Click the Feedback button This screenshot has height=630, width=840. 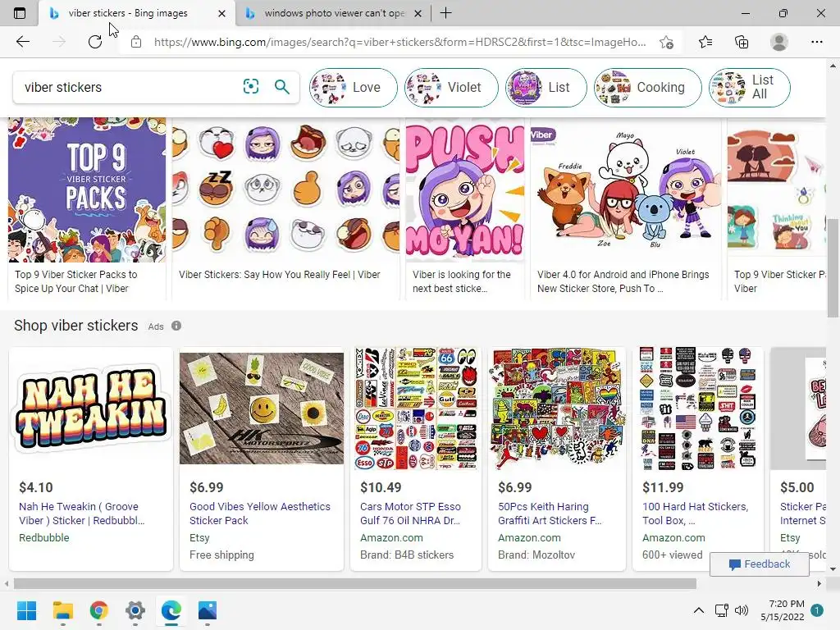pos(759,564)
